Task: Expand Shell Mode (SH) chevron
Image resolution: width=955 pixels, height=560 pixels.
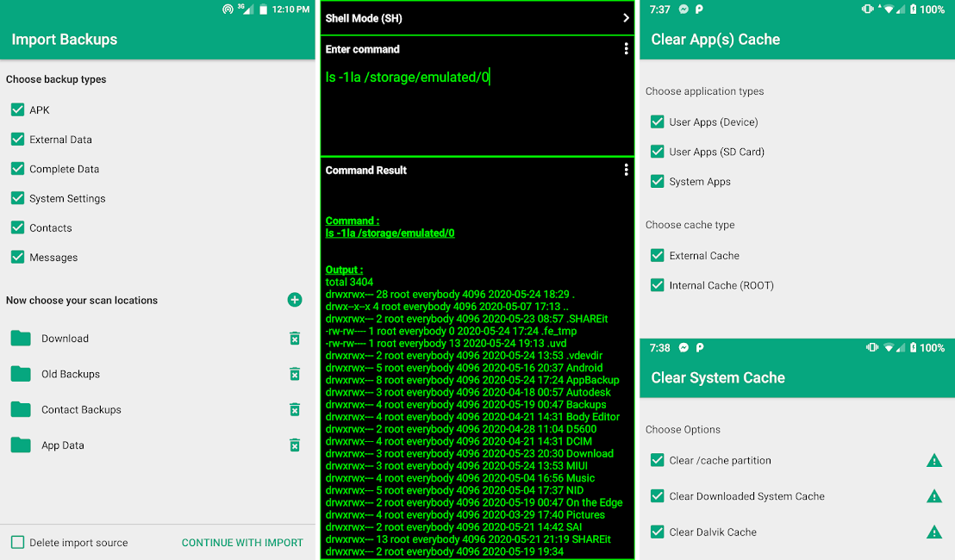Action: click(626, 18)
